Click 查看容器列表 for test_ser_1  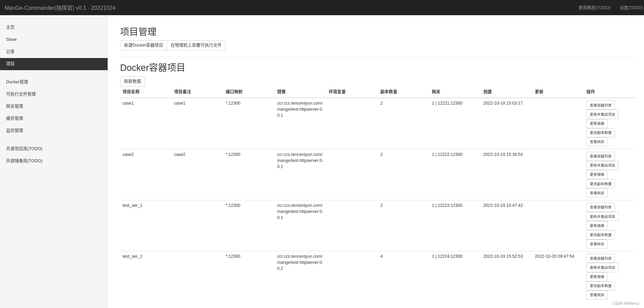[x=600, y=207]
